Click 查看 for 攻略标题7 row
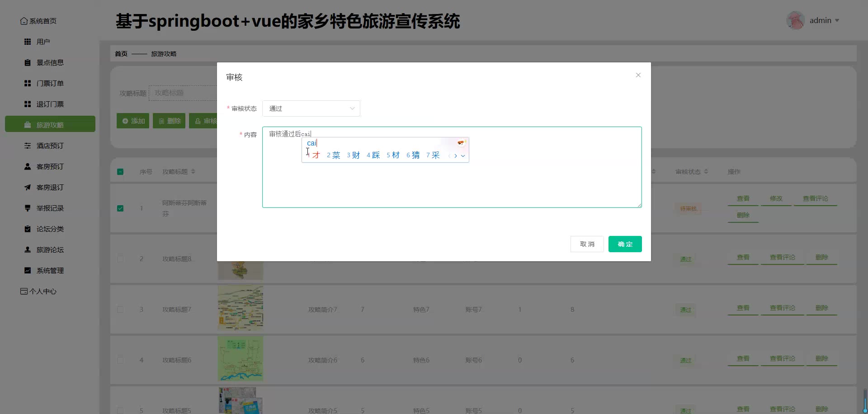The image size is (868, 414). [743, 308]
